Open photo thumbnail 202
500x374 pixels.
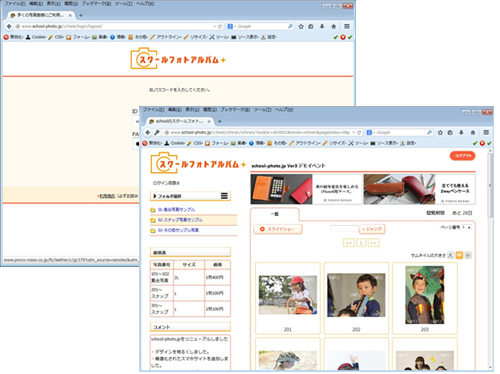[356, 295]
